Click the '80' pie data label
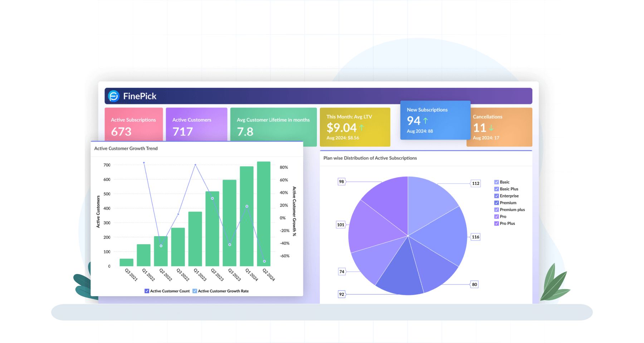Image resolution: width=644 pixels, height=343 pixels. click(474, 284)
